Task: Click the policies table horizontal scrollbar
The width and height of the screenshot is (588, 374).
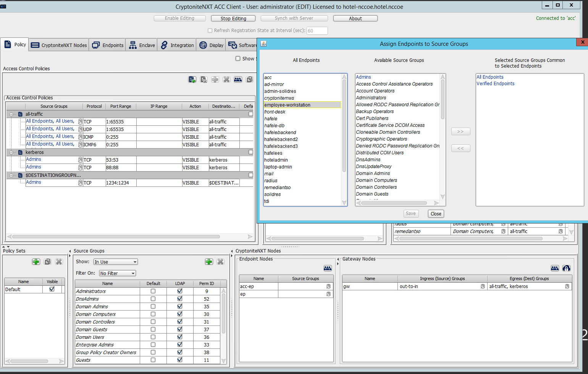Action: (x=116, y=237)
